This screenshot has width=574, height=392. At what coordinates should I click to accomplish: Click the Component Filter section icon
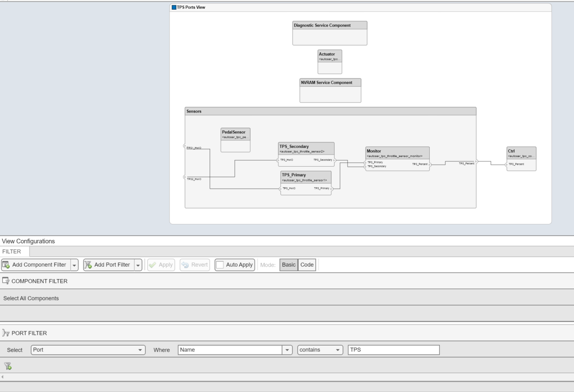click(x=6, y=281)
